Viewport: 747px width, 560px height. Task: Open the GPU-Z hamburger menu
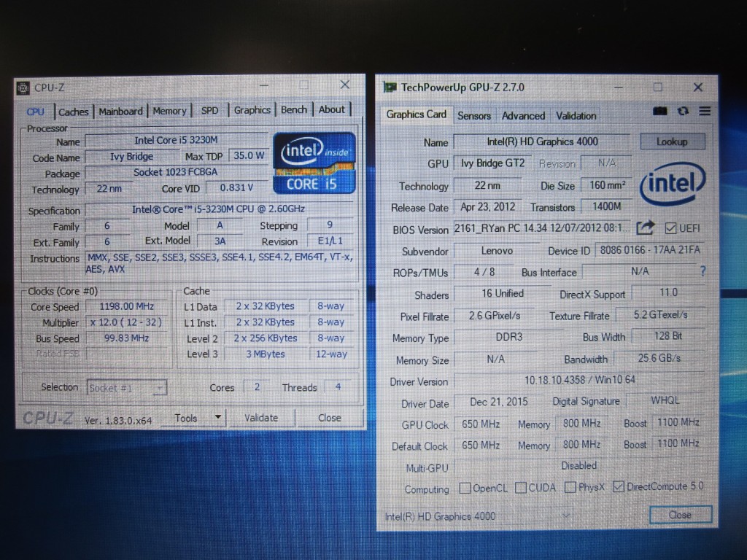point(705,112)
